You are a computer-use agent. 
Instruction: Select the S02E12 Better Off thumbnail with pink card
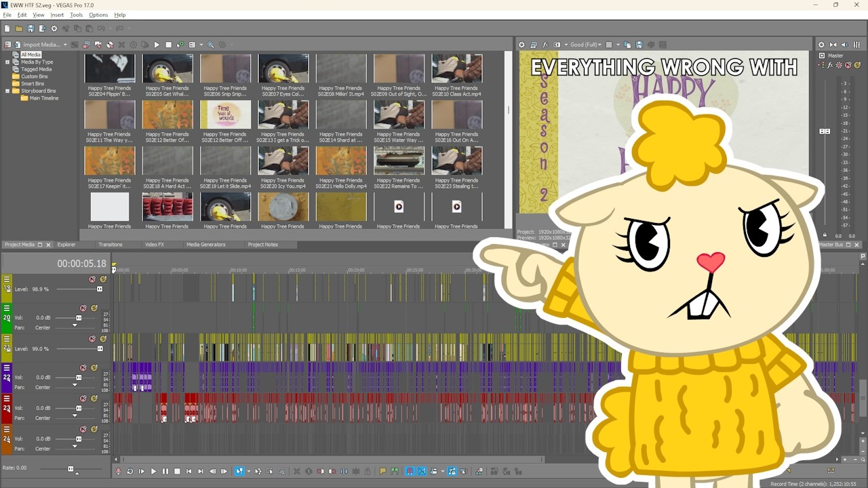[x=225, y=115]
